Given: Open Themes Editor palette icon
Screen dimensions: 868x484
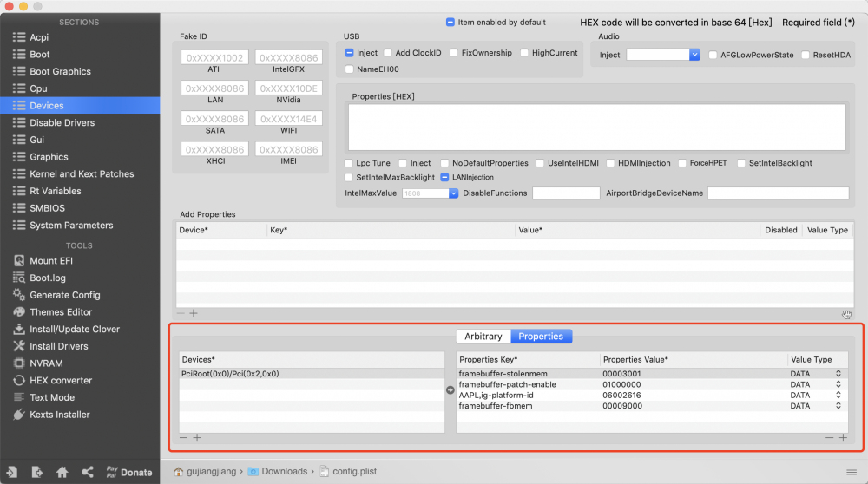Looking at the screenshot, I should (19, 312).
